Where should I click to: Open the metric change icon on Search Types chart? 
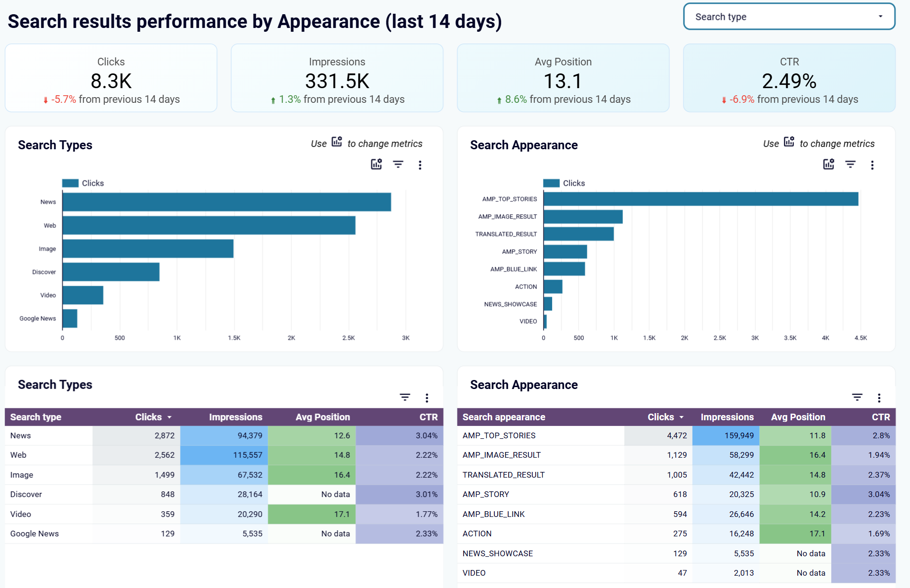pyautogui.click(x=376, y=164)
